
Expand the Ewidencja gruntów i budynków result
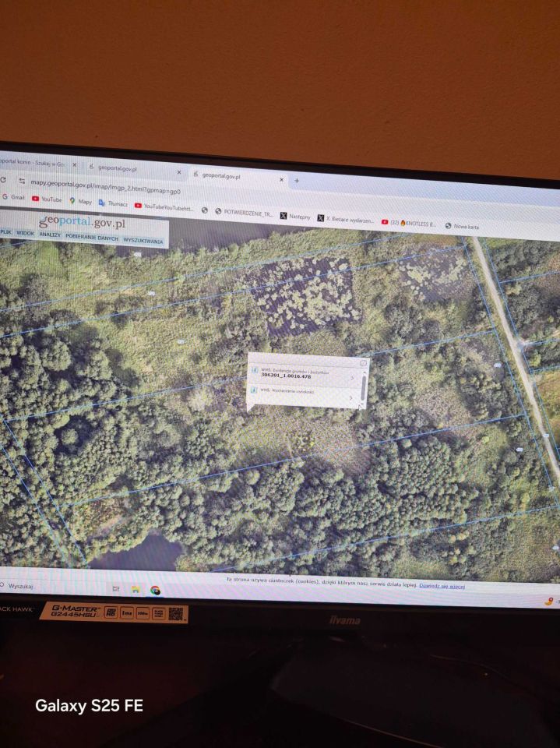353,378
